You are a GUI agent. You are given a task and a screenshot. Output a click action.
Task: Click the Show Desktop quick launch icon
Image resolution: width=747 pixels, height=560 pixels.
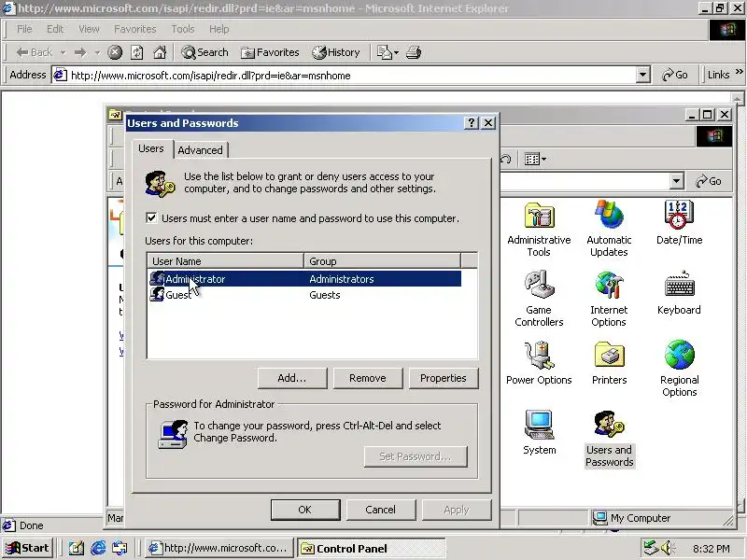click(x=77, y=549)
